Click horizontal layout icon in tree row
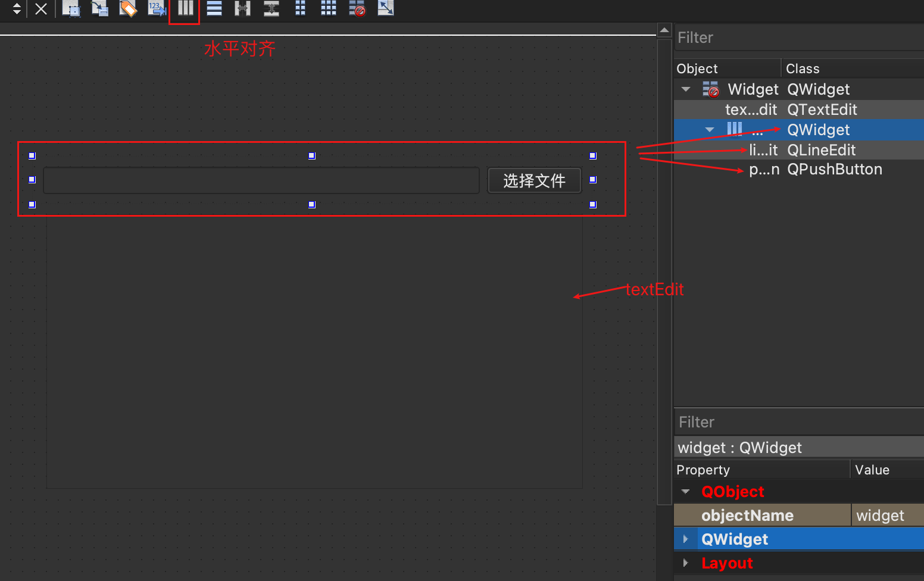Image resolution: width=924 pixels, height=581 pixels. tap(735, 129)
